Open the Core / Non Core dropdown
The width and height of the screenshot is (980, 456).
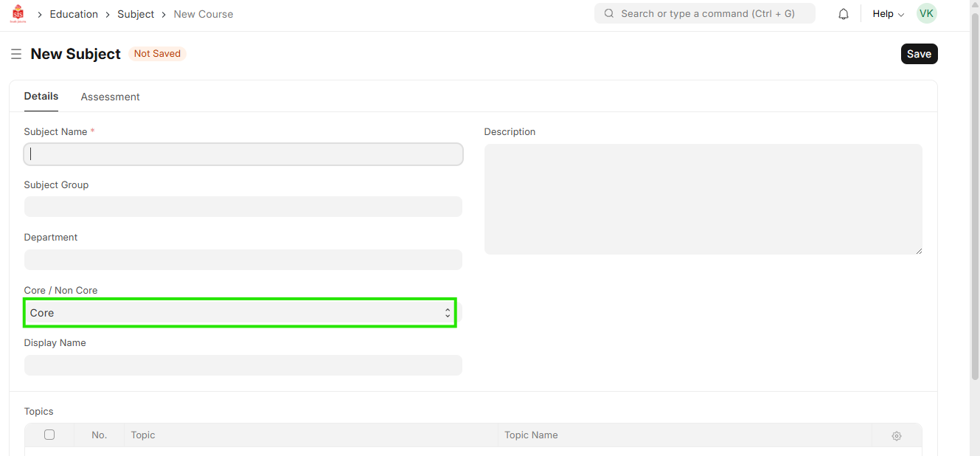coord(240,313)
